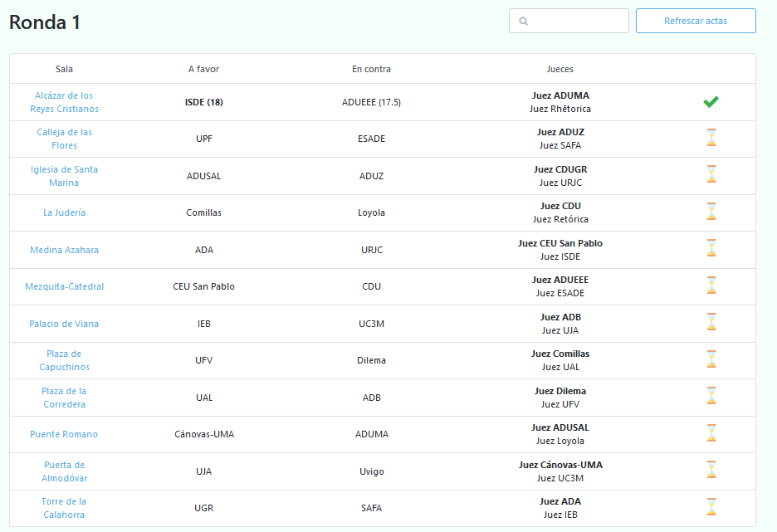This screenshot has height=532, width=777.
Task: Click the Juez ADUSAL judge name
Action: pos(560,427)
